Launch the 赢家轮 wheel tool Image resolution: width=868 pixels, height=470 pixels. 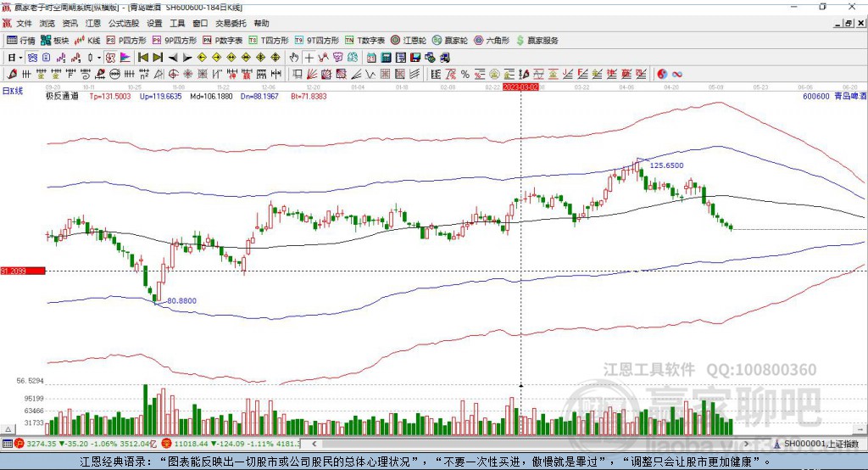(449, 41)
